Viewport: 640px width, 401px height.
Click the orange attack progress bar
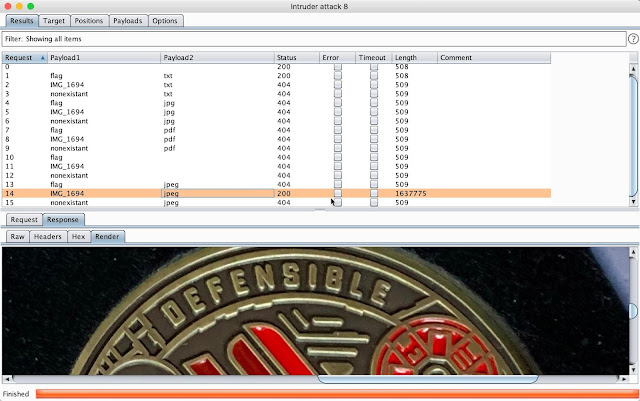337,394
